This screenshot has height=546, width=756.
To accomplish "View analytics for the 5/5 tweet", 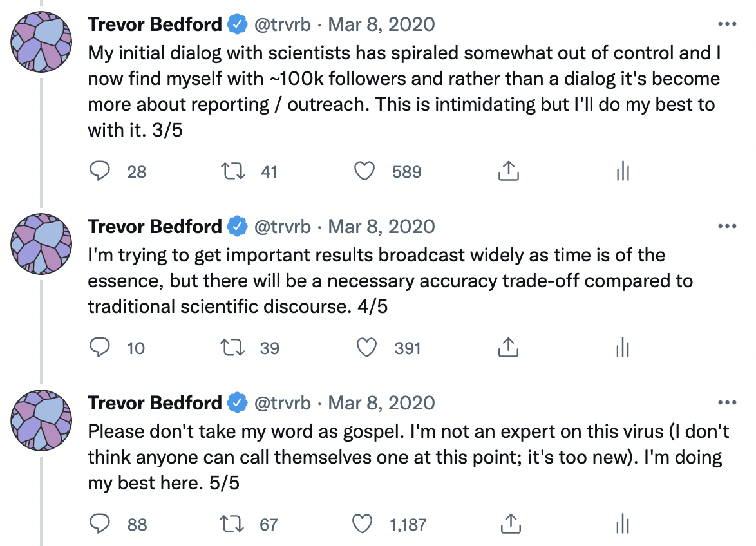I will [x=623, y=524].
